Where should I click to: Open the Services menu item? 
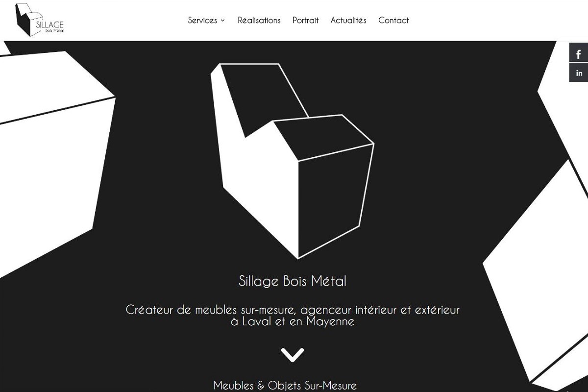pos(202,20)
